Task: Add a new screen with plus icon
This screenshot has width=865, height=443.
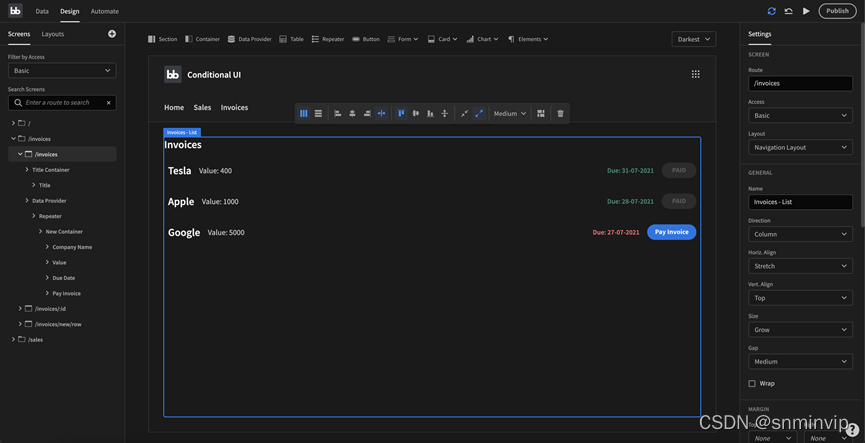Action: (x=112, y=34)
